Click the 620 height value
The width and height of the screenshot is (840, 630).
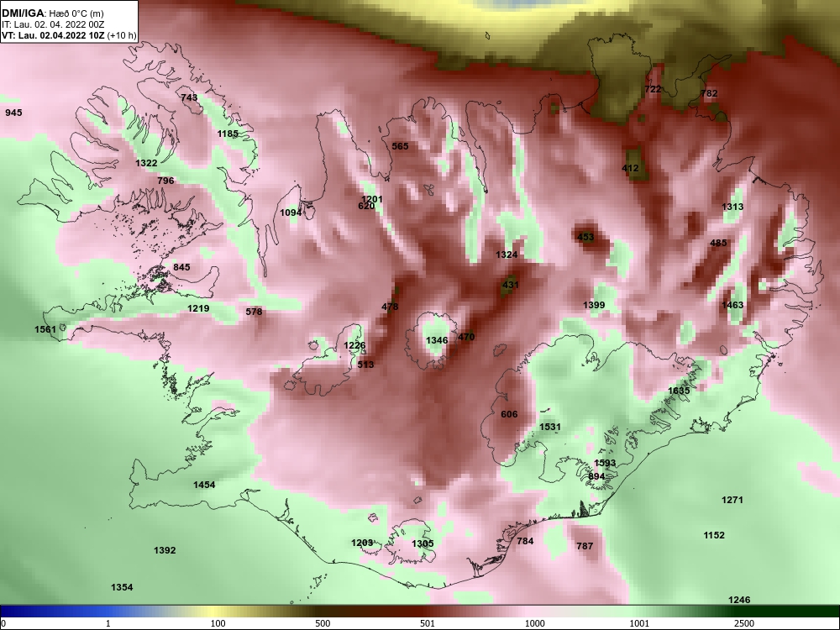(x=366, y=207)
